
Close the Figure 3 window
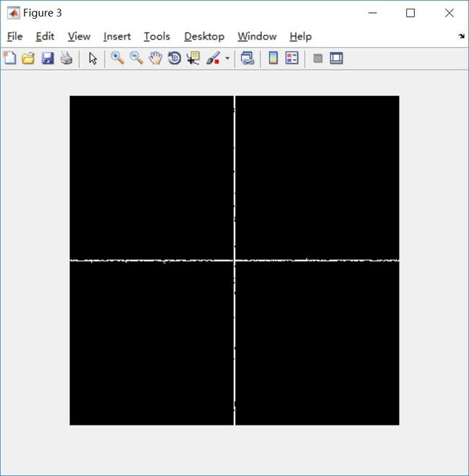click(x=450, y=13)
